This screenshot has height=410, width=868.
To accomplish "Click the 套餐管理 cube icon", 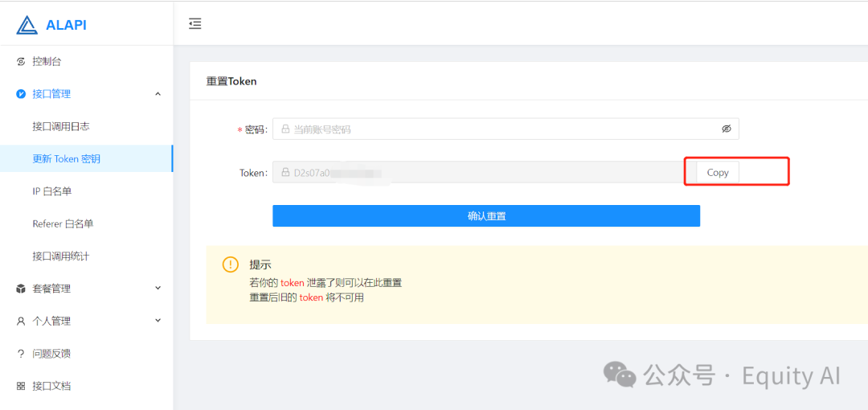I will point(21,289).
